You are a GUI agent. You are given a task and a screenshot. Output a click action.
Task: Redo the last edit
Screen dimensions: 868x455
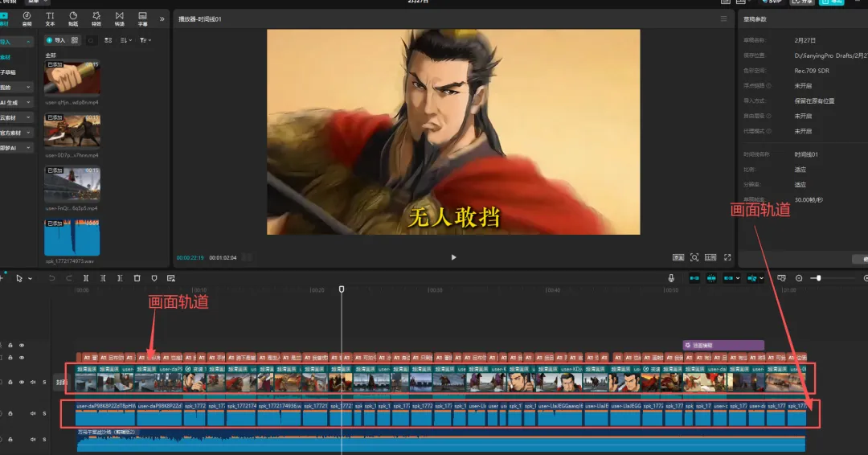(x=68, y=278)
